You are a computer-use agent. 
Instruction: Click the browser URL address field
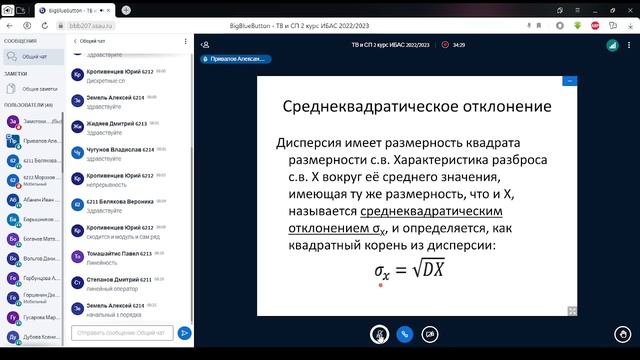pos(91,26)
